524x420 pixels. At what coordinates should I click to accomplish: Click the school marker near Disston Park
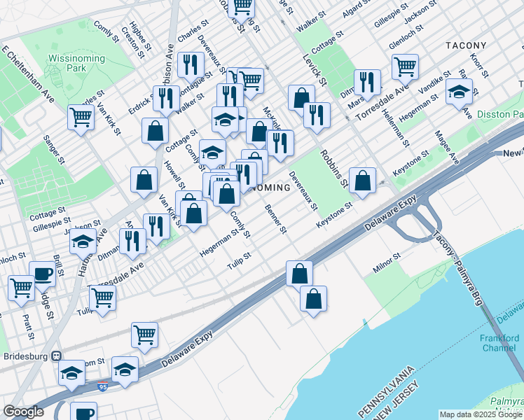coord(459,94)
